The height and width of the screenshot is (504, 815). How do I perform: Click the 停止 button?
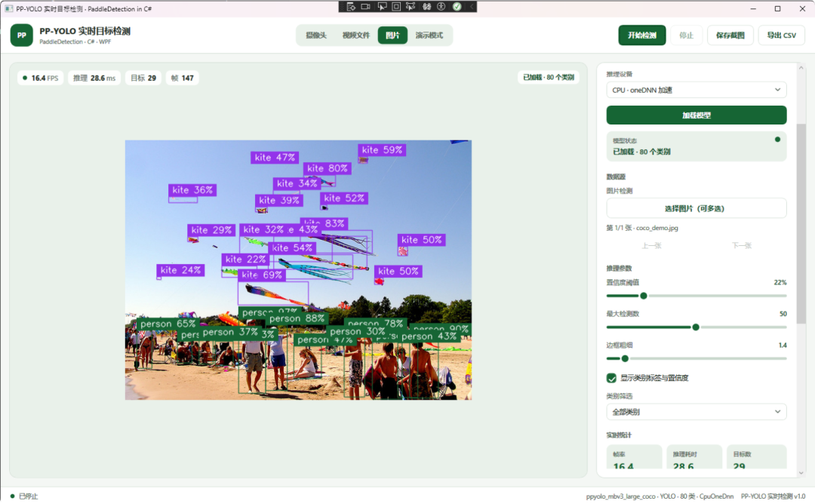point(687,35)
